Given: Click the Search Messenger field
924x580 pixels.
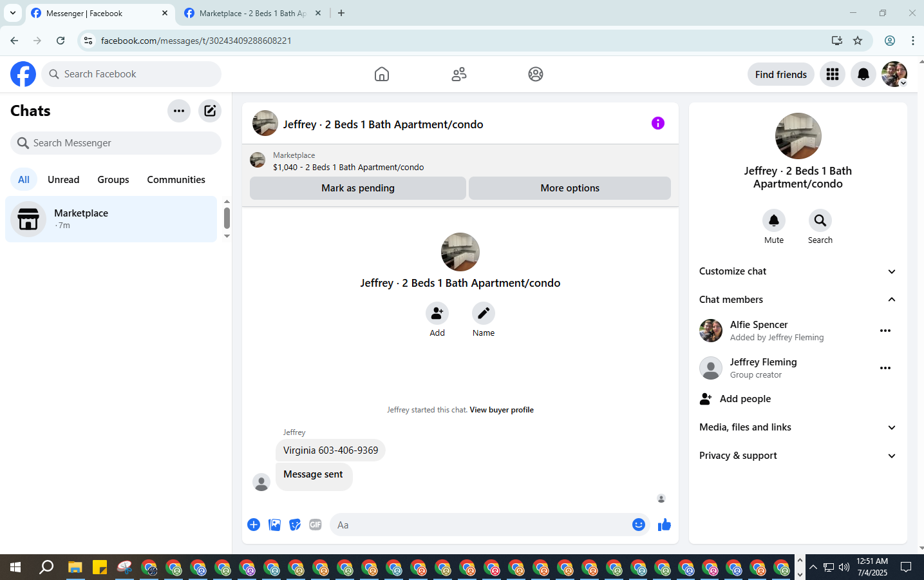Looking at the screenshot, I should pos(116,143).
